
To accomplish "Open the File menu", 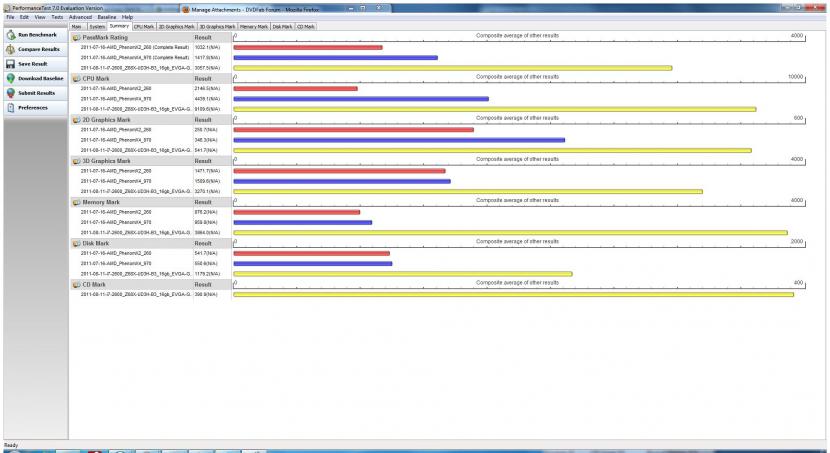I will pos(11,17).
